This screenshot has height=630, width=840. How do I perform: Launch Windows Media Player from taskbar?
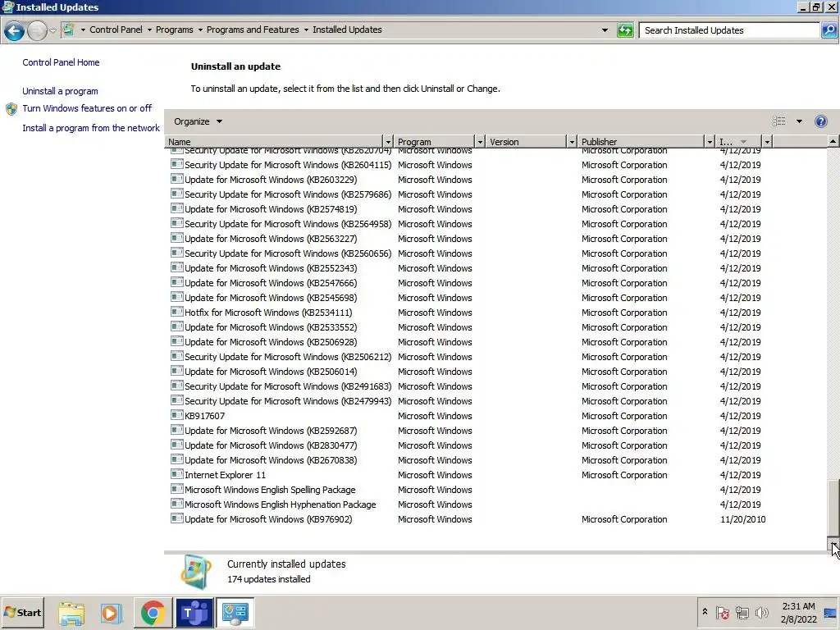(112, 613)
